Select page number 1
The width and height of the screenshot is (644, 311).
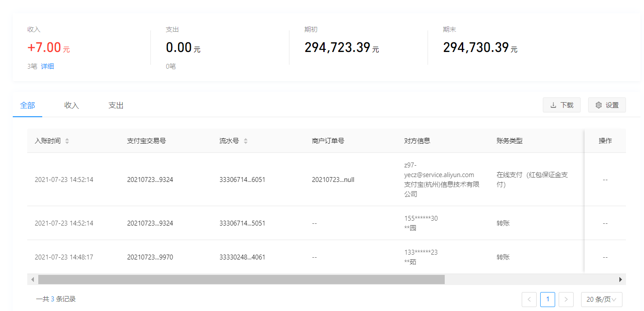[x=547, y=300]
